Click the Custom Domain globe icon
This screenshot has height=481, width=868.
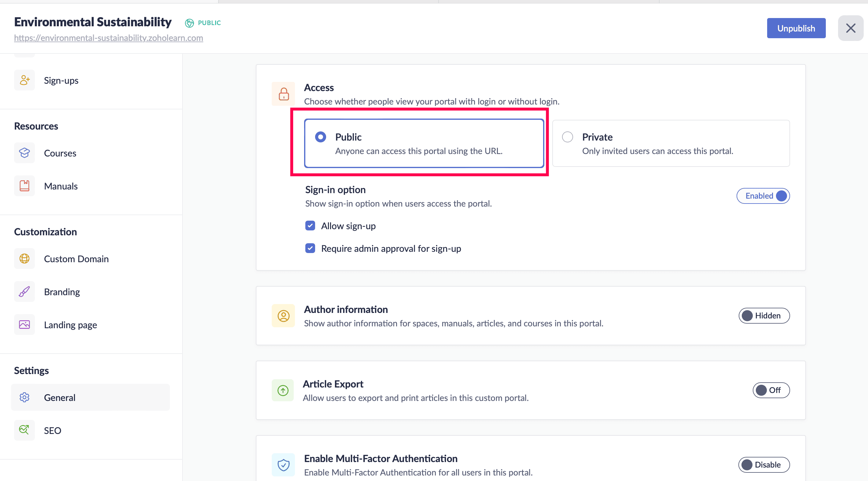[24, 259]
